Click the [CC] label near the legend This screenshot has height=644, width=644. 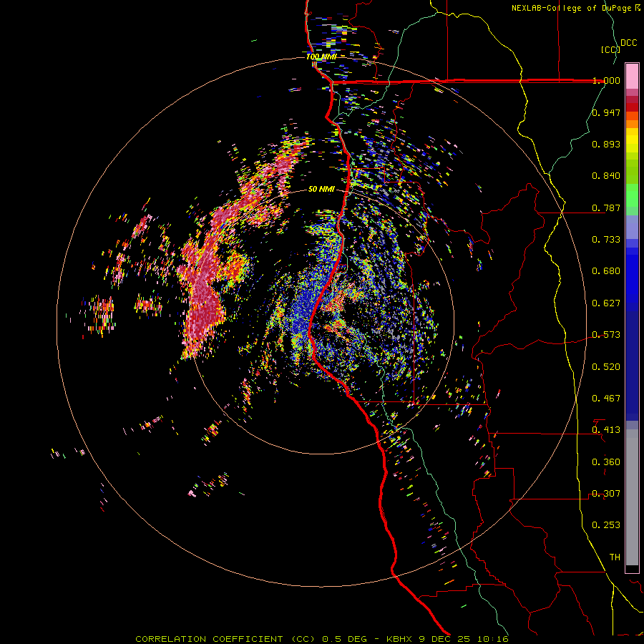pos(610,49)
